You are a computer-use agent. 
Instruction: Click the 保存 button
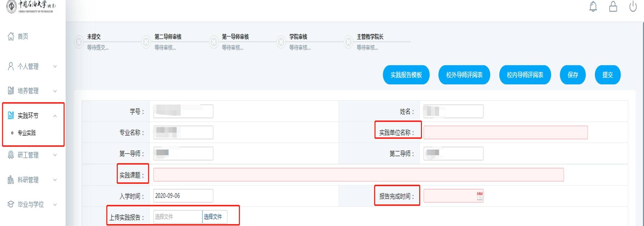[573, 75]
